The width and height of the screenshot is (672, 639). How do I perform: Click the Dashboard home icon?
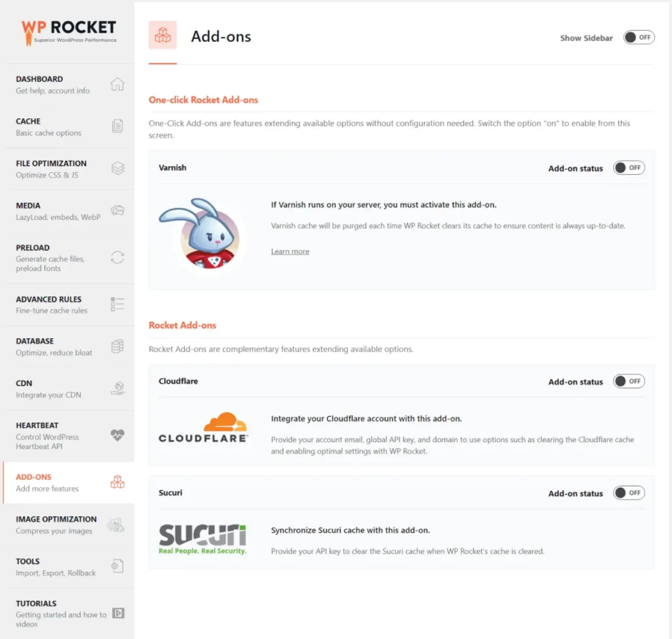point(117,84)
